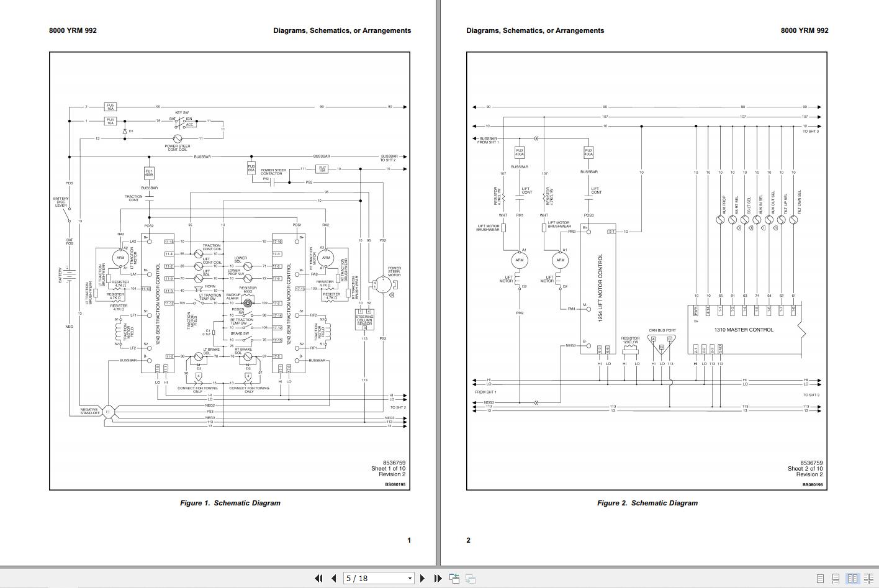Click the right page 'Diagrams, Schematics, or Arrangements' heading
Viewport: 879px width, 588px height.
[x=535, y=30]
